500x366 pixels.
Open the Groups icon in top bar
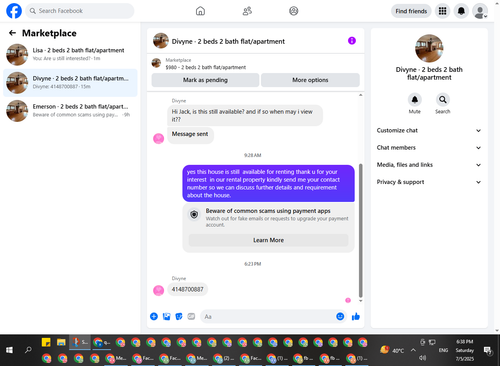pos(294,11)
